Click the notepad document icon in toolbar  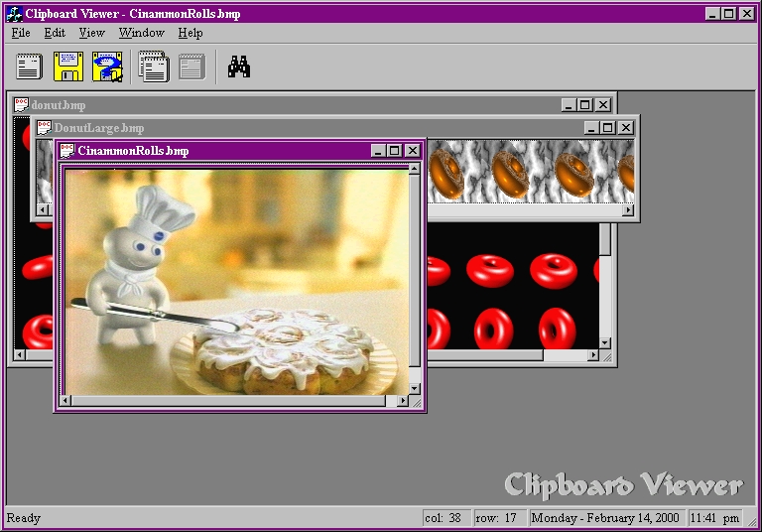[30, 66]
